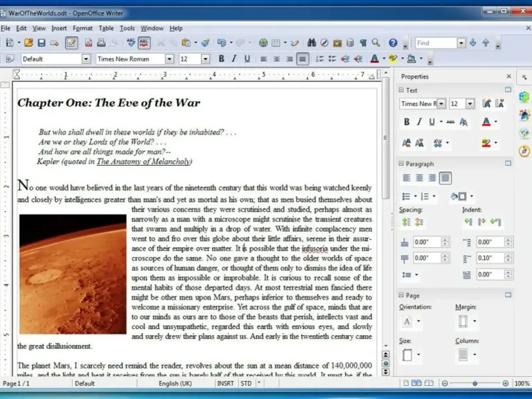Click STD selection mode in status bar

(246, 384)
